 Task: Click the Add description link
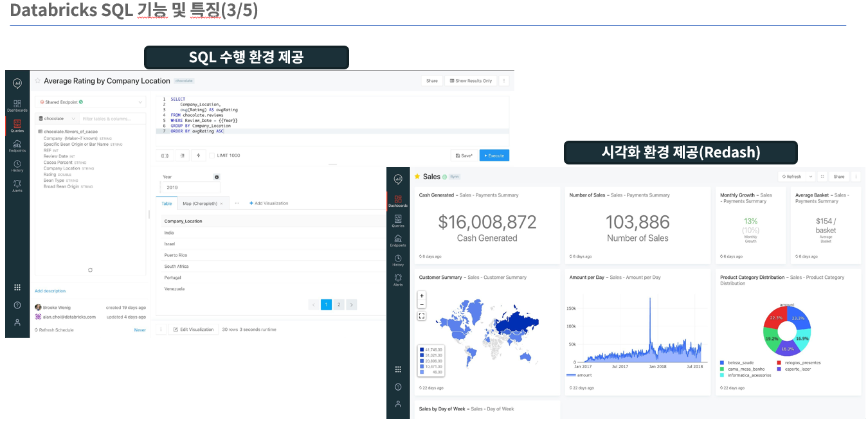pyautogui.click(x=50, y=291)
